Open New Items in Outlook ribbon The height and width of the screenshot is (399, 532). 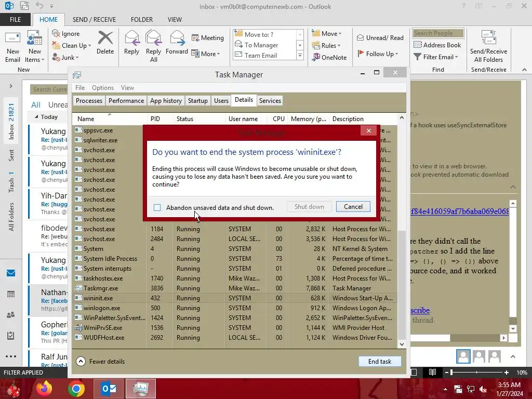click(35, 46)
